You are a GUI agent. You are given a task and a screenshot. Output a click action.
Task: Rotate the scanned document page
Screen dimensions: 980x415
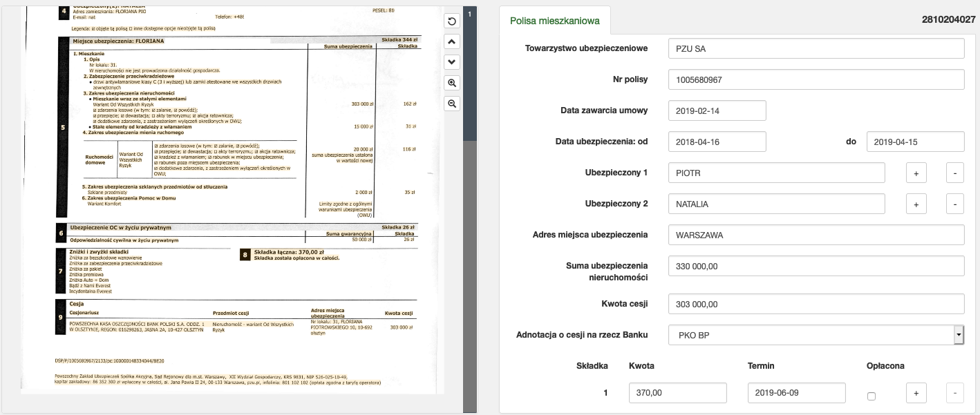pyautogui.click(x=451, y=21)
